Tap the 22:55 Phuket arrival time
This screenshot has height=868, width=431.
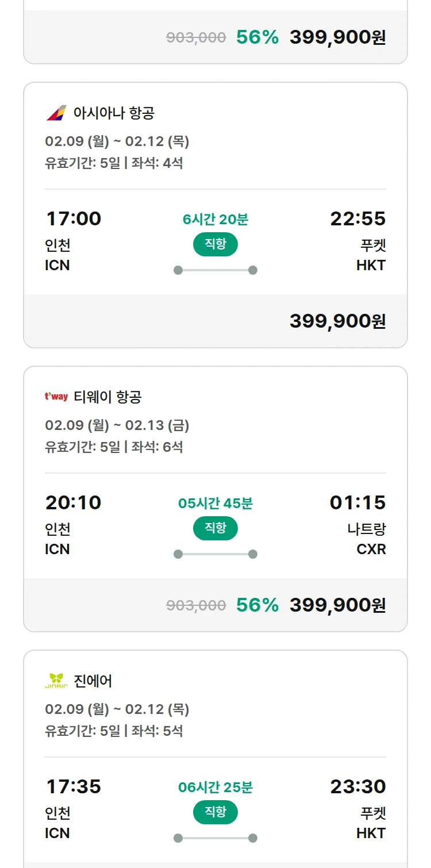coord(357,219)
